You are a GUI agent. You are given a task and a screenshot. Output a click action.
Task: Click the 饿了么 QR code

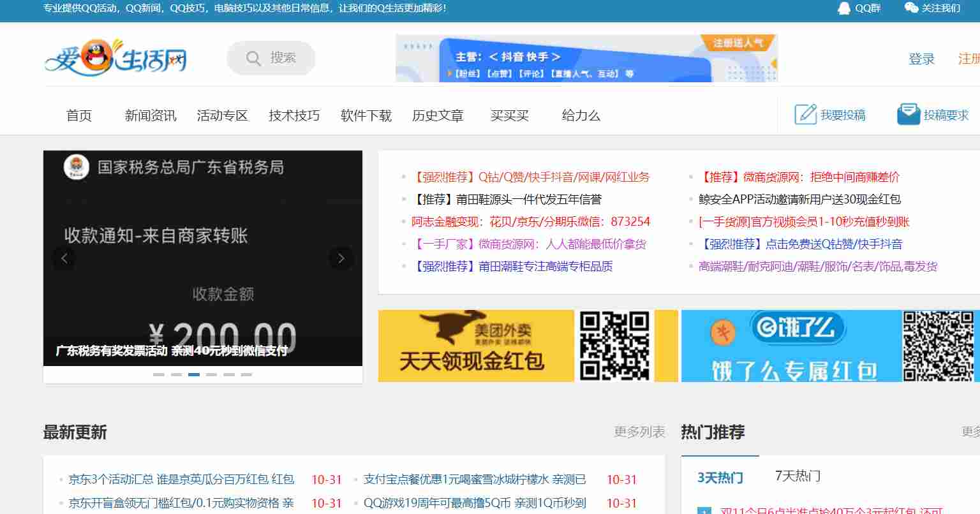tap(938, 346)
